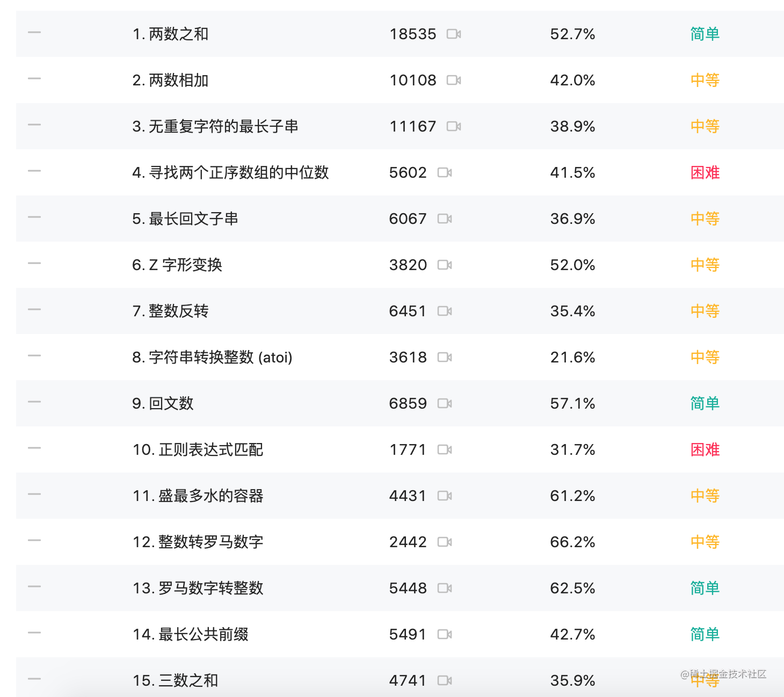784x697 pixels.
Task: Click acceptance rate 57.1%
Action: [572, 403]
